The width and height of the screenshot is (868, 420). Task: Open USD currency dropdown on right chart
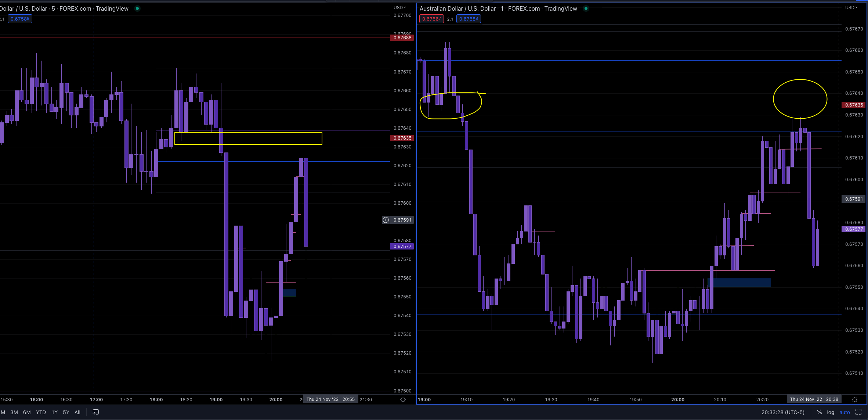pos(851,7)
